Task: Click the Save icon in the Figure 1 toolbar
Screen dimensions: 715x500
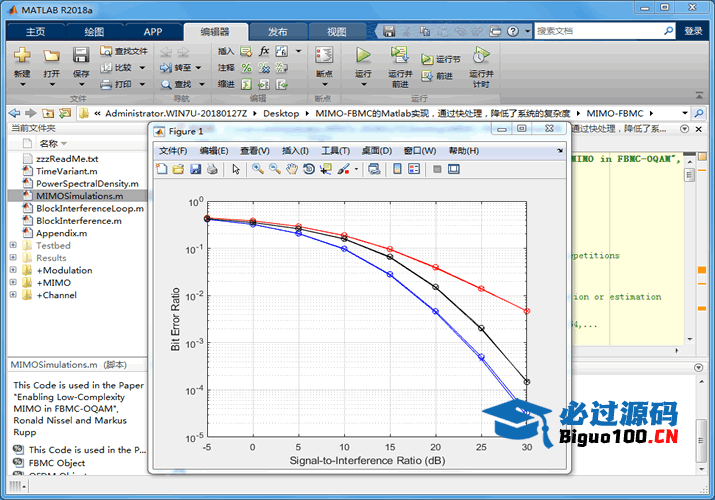Action: pos(195,169)
